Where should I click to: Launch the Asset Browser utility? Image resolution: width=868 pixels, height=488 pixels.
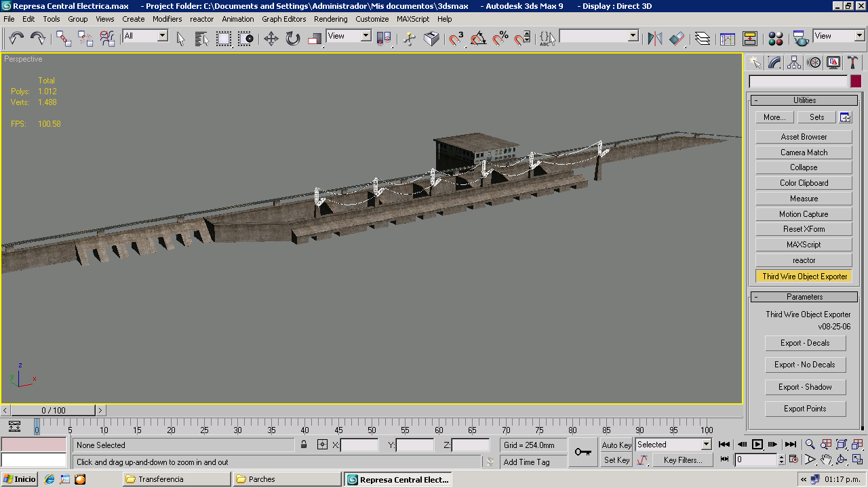click(804, 137)
